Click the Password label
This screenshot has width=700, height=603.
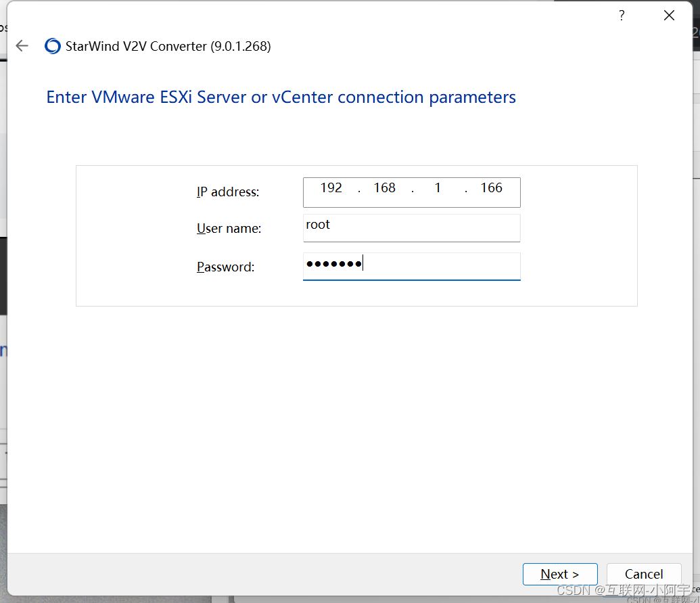click(x=225, y=267)
